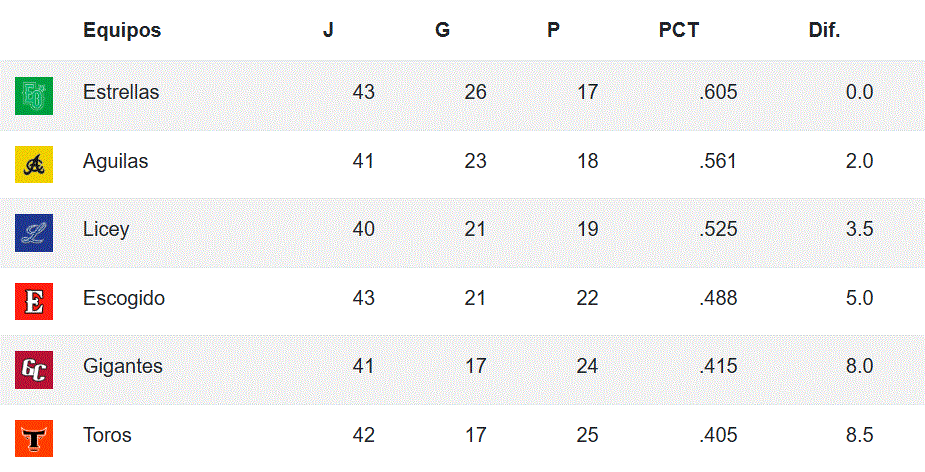The width and height of the screenshot is (925, 472).
Task: Click the Toros bull logo
Action: (34, 438)
